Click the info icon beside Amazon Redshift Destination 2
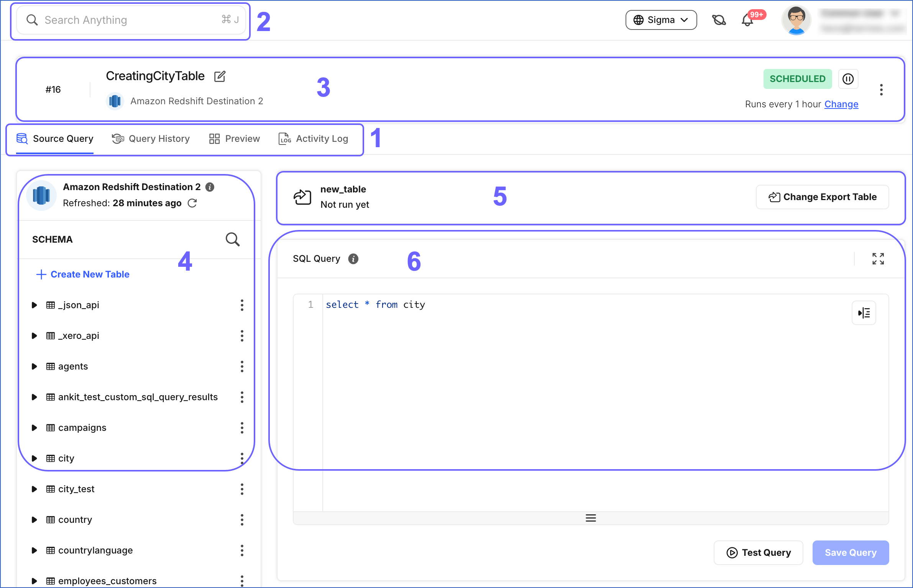Screen dimensions: 913x588 [x=210, y=187]
